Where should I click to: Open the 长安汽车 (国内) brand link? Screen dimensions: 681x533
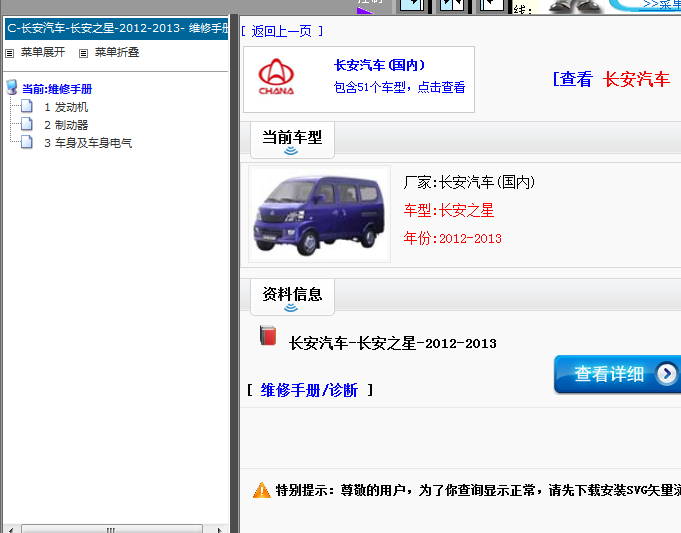coord(379,65)
